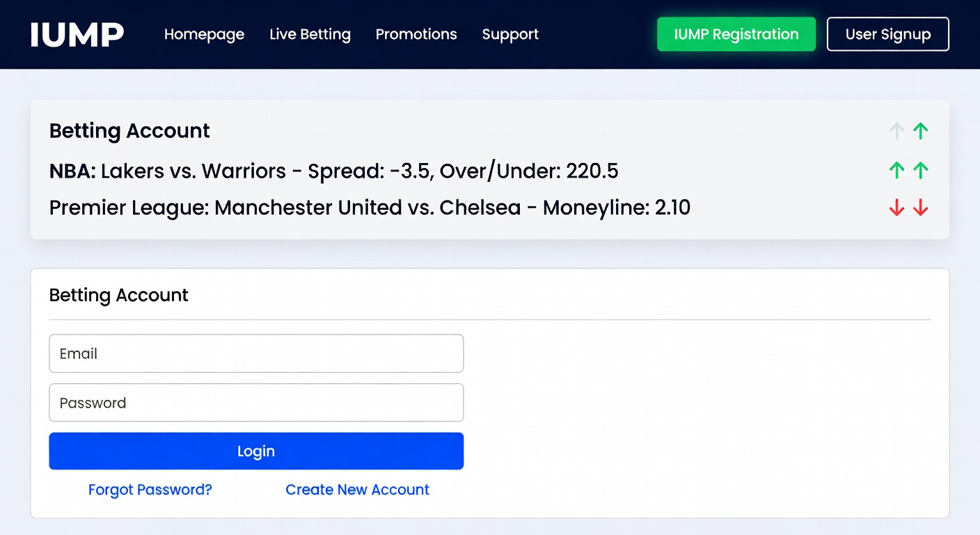980x535 pixels.
Task: Click Create New Account link
Action: pyautogui.click(x=357, y=490)
